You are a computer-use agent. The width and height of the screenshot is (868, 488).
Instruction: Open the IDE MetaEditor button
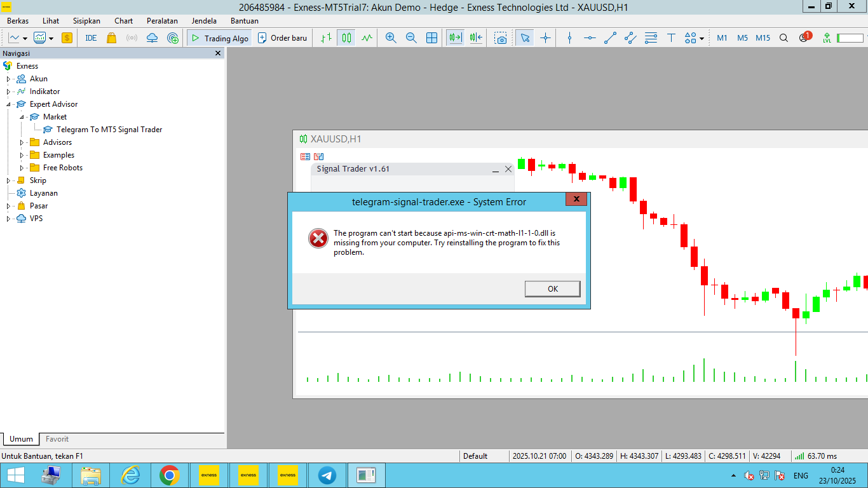(91, 38)
